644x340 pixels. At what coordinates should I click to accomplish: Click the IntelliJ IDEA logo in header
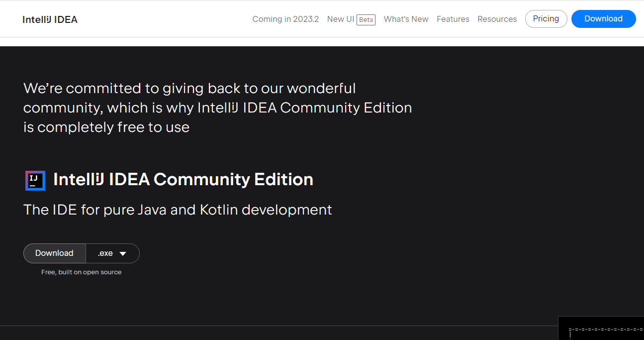(50, 19)
